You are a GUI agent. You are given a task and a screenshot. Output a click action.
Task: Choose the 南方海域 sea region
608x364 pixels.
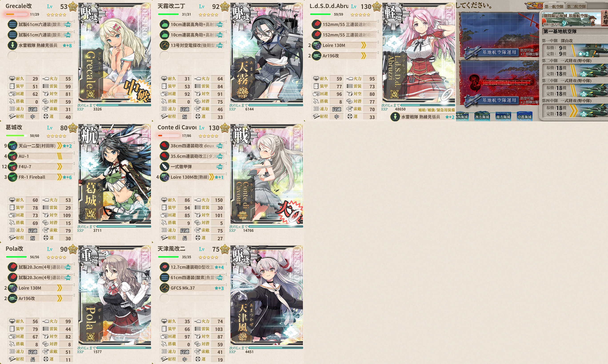pos(503,117)
